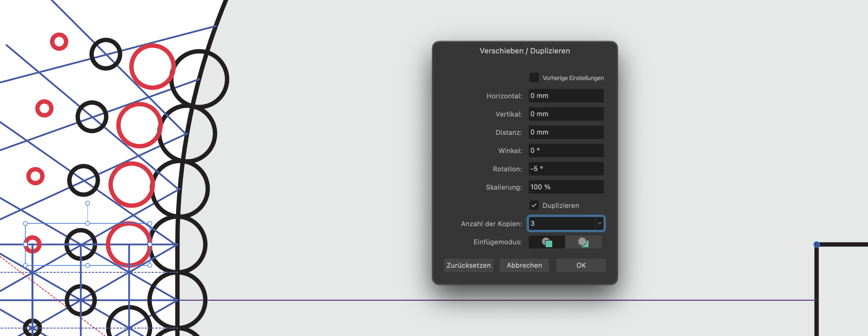868x336 pixels.
Task: Click blue node on black path corner
Action: click(816, 244)
